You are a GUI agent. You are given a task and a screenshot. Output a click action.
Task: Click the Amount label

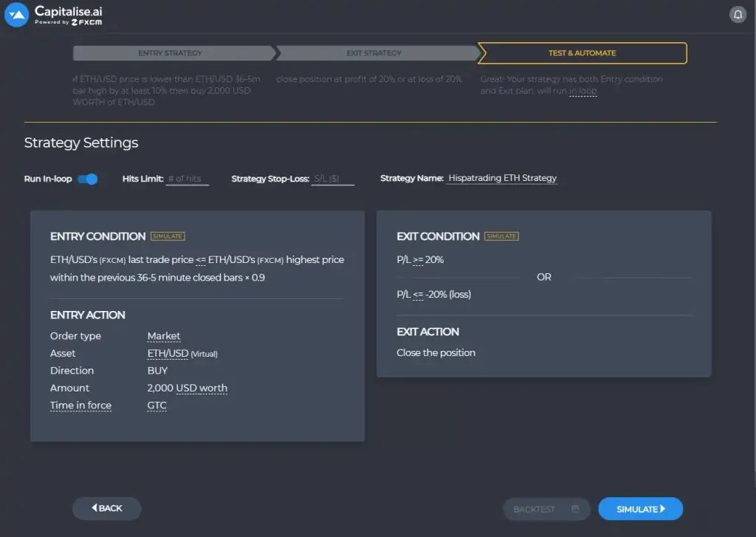[x=69, y=388]
